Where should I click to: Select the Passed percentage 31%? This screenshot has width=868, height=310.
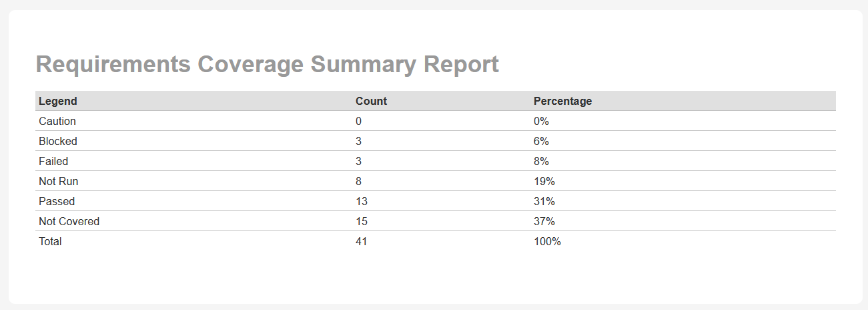tap(544, 202)
